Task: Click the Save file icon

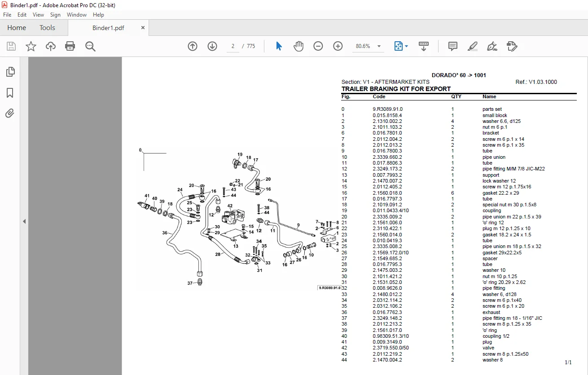Action: [x=11, y=46]
